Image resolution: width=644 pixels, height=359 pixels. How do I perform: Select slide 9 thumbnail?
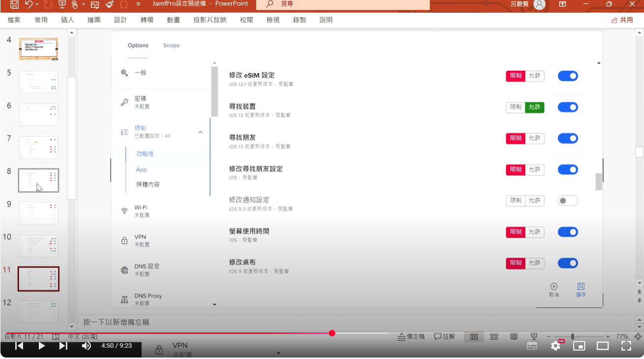[x=38, y=213]
